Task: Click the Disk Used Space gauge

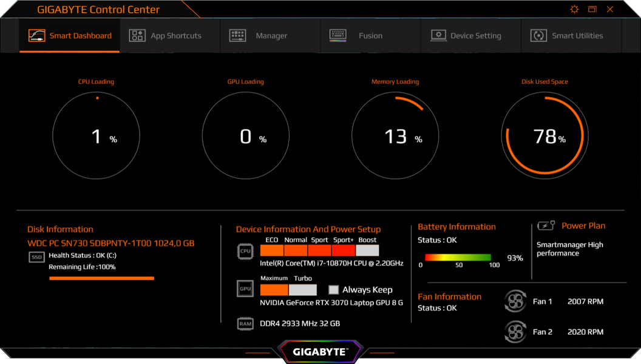Action: coord(545,136)
